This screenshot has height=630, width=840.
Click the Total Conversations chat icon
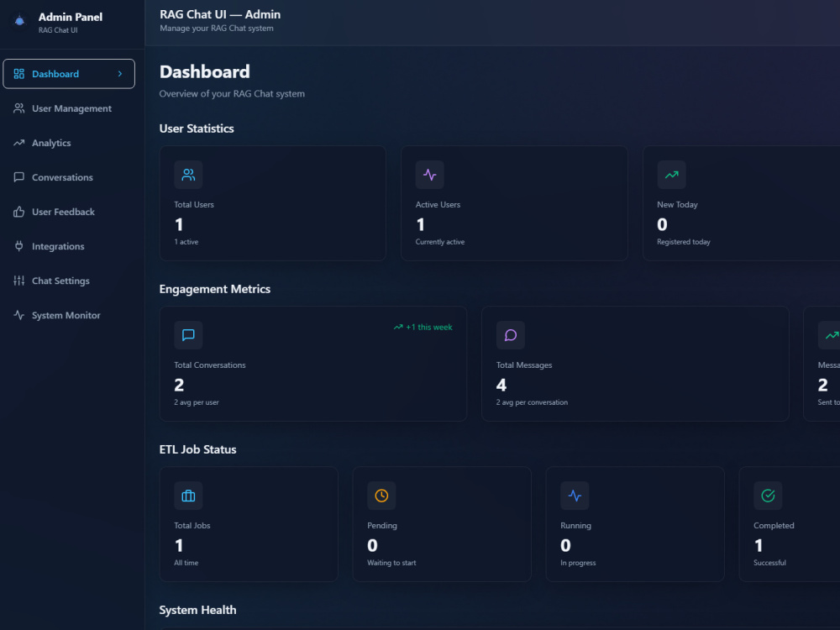188,335
